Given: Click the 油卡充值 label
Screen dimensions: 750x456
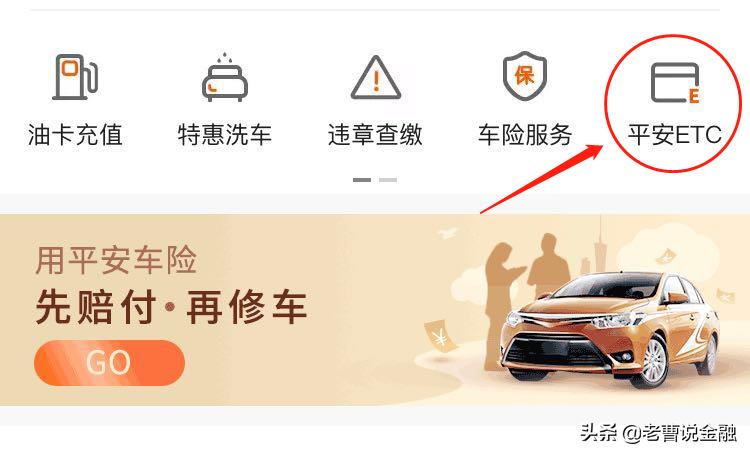Looking at the screenshot, I should pyautogui.click(x=75, y=134).
